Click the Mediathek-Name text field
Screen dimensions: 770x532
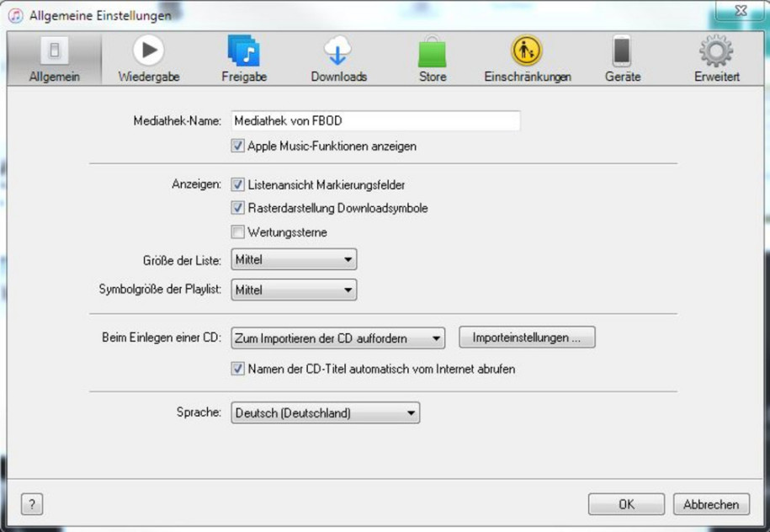point(375,121)
